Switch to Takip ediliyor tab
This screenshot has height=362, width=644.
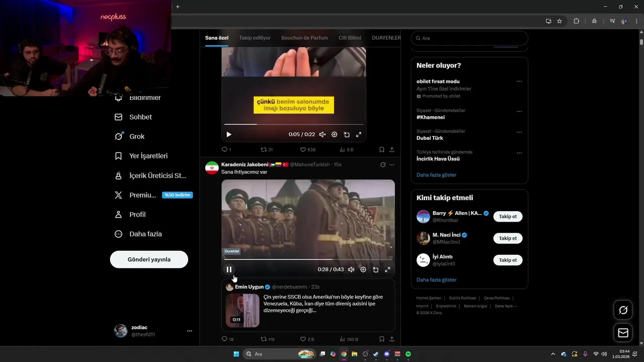click(x=255, y=38)
